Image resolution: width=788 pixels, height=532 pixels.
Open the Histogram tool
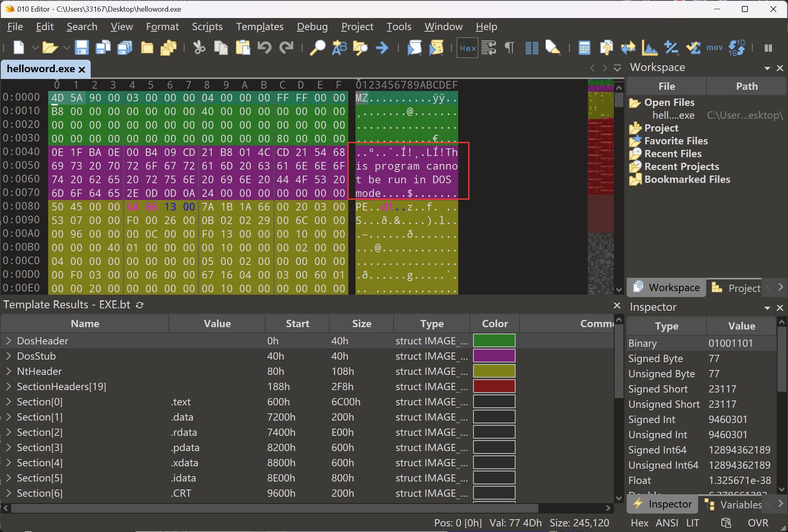click(x=650, y=48)
